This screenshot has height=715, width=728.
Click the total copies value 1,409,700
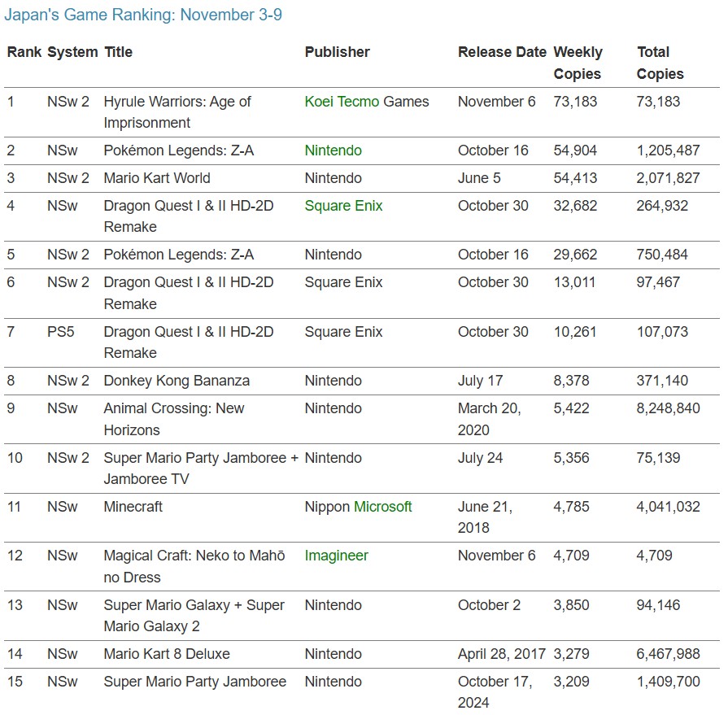[x=668, y=682]
